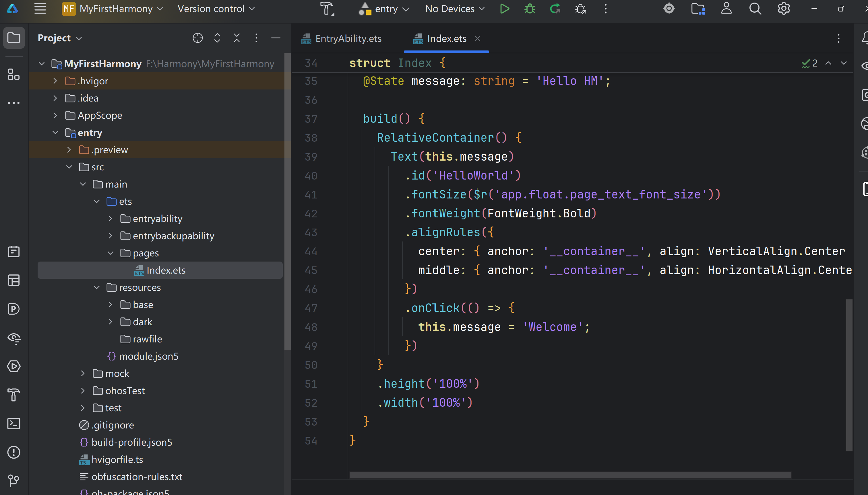Click the project tree vertical scrollbar
This screenshot has width=868, height=495.
click(x=288, y=201)
